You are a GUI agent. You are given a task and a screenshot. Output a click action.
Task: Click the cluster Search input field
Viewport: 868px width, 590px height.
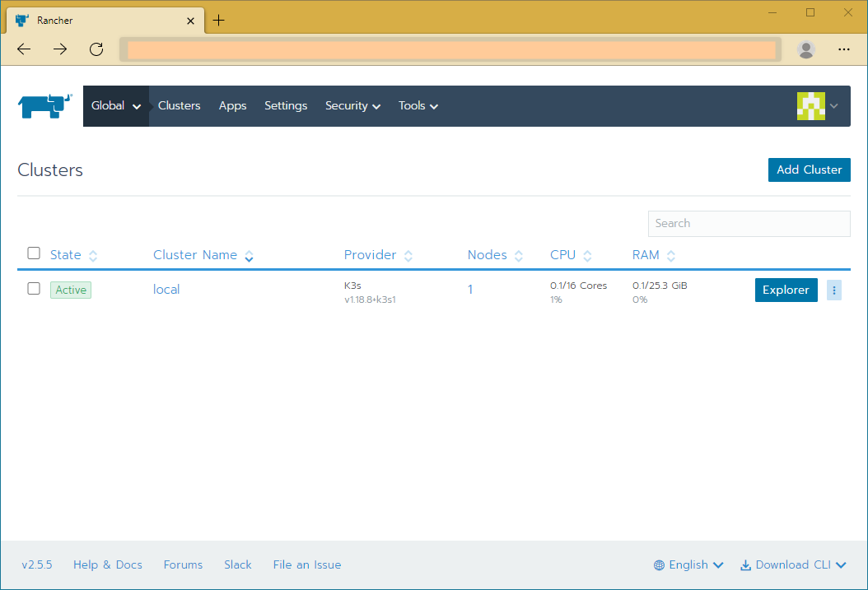[x=749, y=223]
